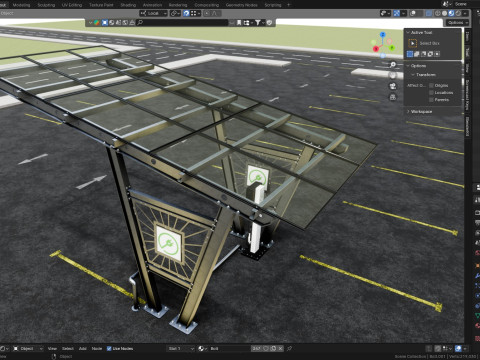480x360 pixels.
Task: Select the multicolor All asset-type filter icon
Action: [97, 22]
